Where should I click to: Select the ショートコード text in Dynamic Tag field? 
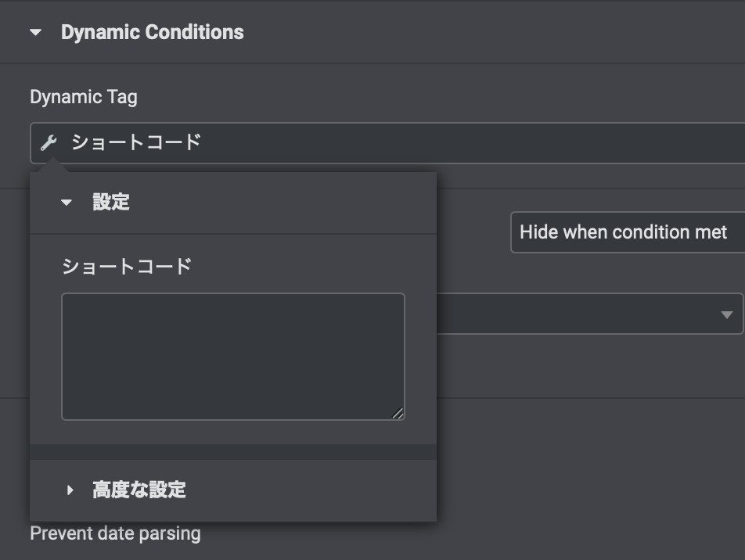click(x=136, y=142)
